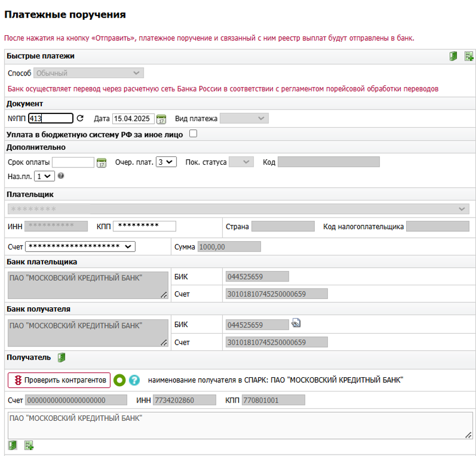Click the green book icon in Быстрые платежи header
The height and width of the screenshot is (456, 476).
click(x=453, y=56)
